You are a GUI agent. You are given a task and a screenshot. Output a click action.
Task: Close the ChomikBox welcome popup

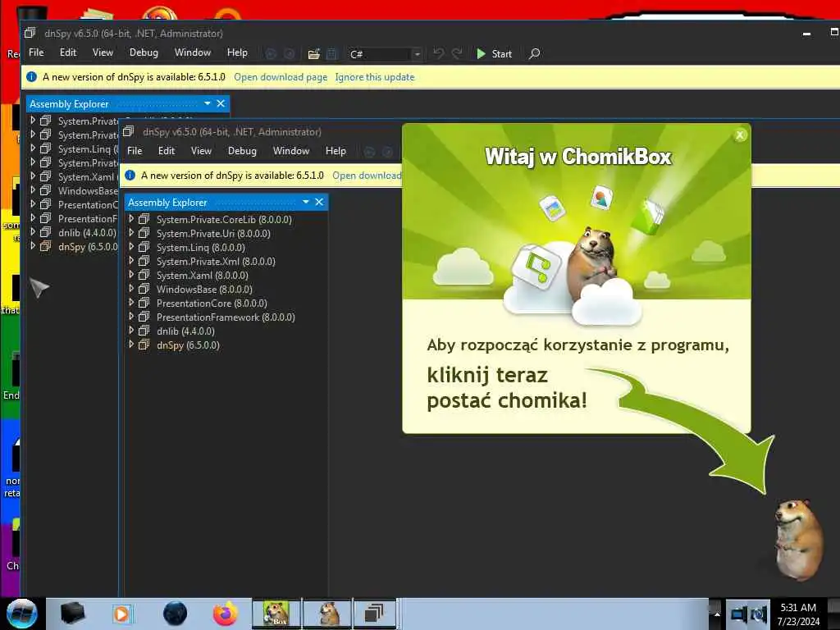point(740,135)
